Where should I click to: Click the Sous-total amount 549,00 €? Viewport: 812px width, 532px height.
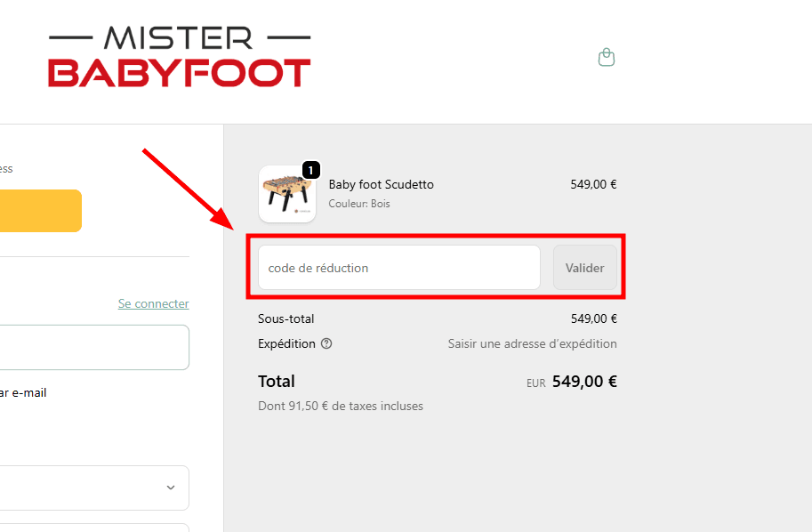coord(593,318)
